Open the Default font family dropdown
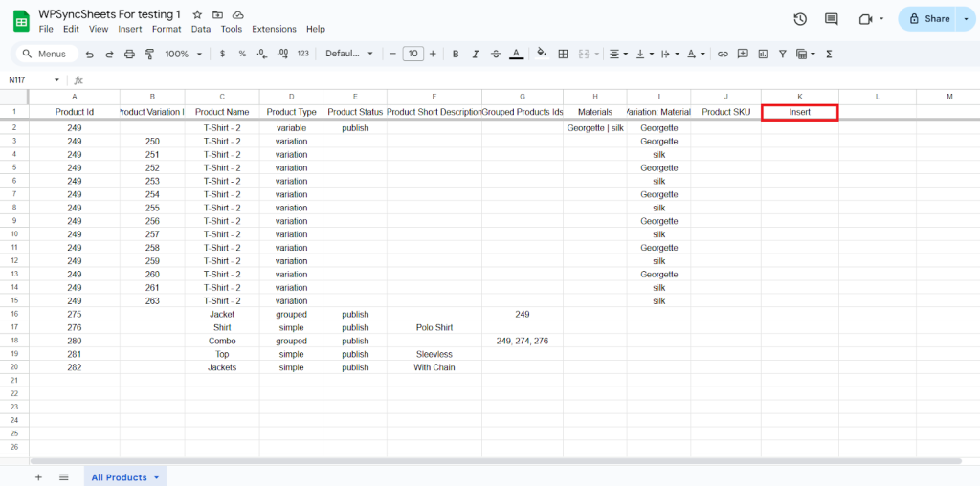 [x=348, y=55]
